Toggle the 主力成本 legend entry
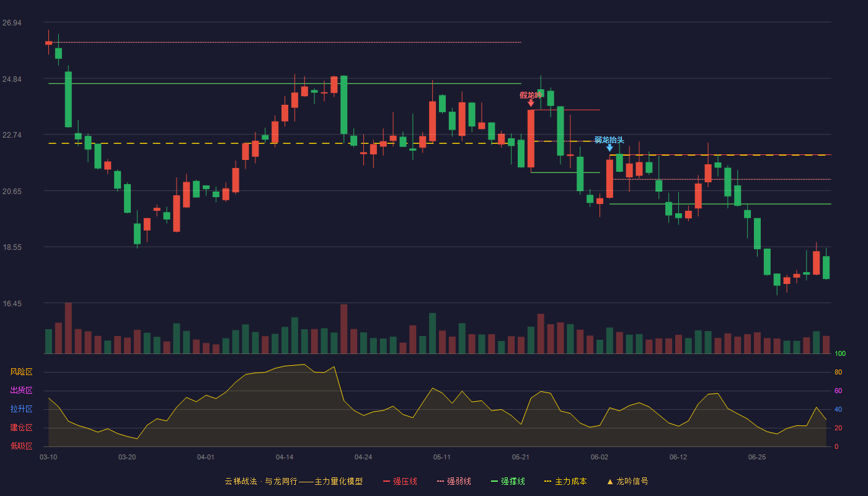 pyautogui.click(x=565, y=481)
